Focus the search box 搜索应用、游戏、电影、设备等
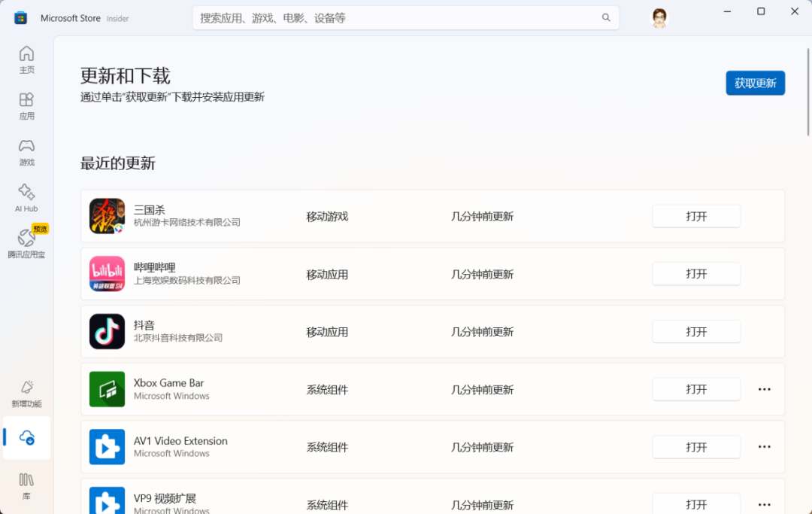Screen dimensions: 812x514 tap(405, 18)
